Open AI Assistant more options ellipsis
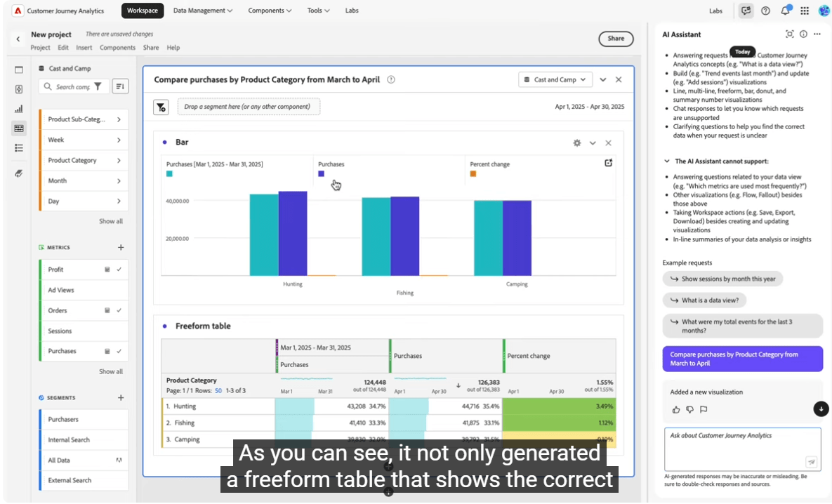Viewport: 832px width, 504px height. pos(817,34)
